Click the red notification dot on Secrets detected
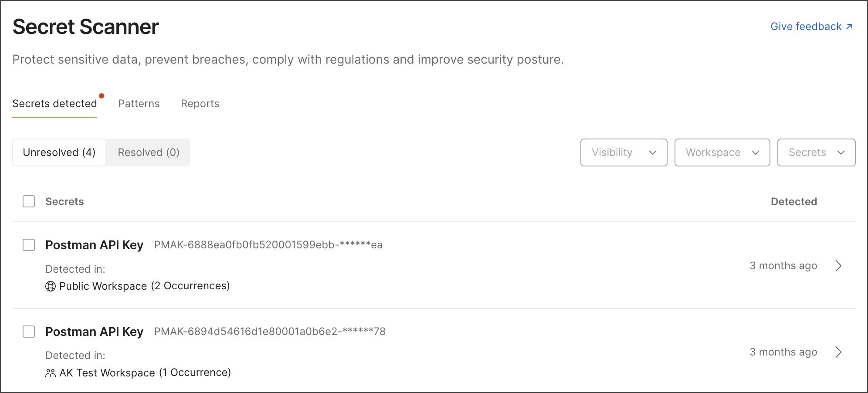 102,96
